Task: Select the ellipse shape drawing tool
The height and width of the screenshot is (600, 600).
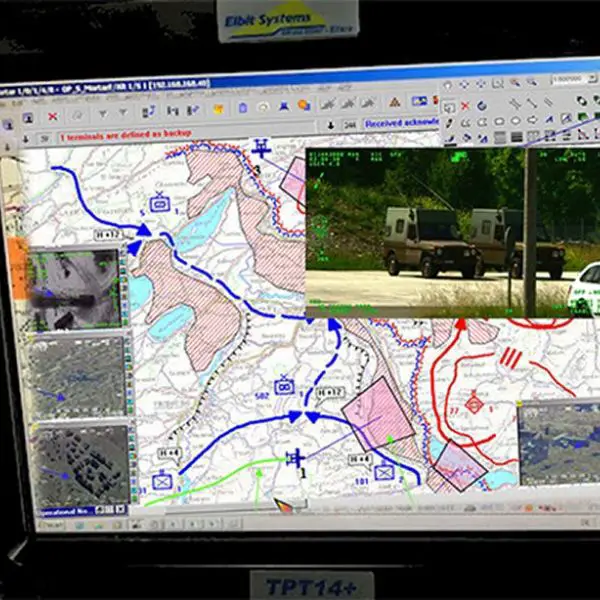Action: (500, 121)
